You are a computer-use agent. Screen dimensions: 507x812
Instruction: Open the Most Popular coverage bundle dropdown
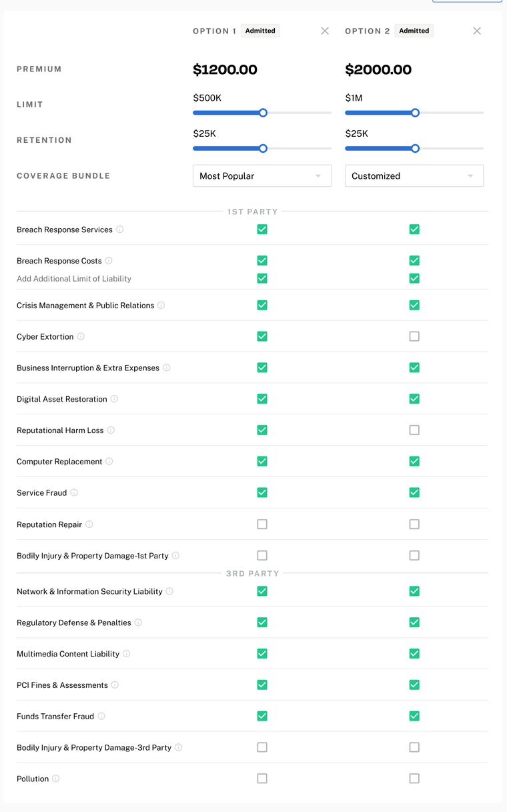pos(262,176)
